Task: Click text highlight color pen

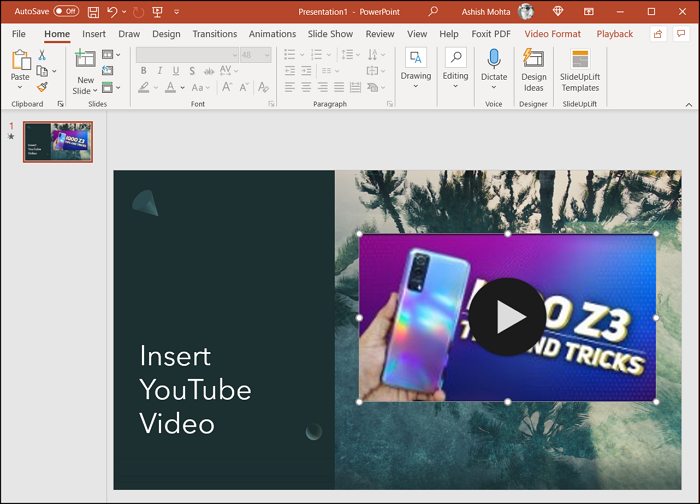Action: (x=143, y=87)
